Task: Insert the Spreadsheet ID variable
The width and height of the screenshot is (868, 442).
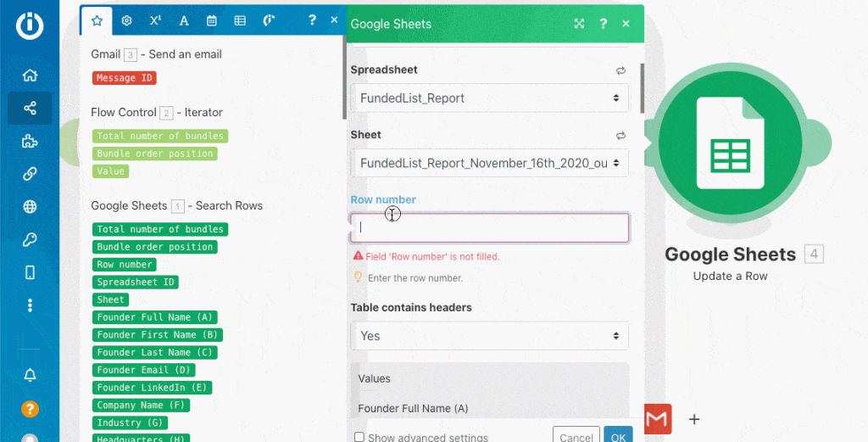Action: tap(135, 282)
